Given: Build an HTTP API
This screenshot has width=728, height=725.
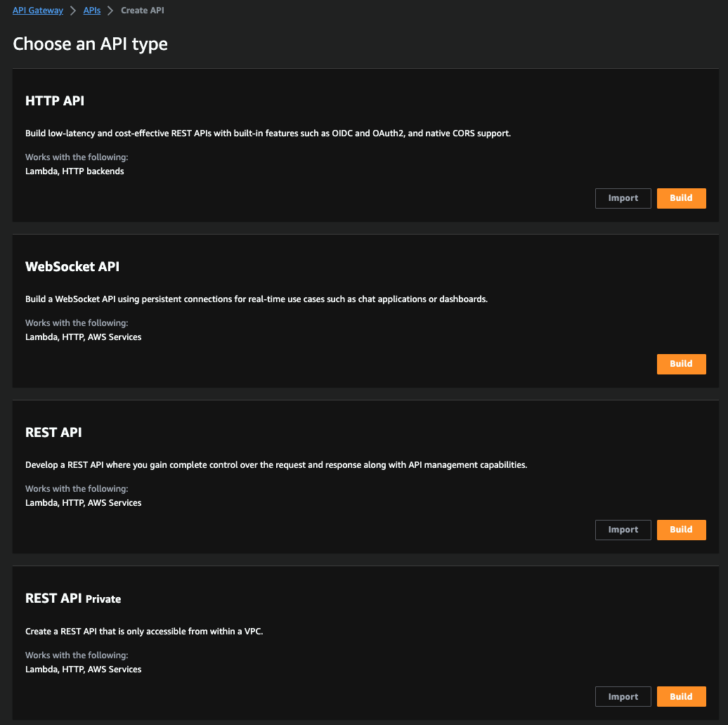Looking at the screenshot, I should tap(681, 198).
